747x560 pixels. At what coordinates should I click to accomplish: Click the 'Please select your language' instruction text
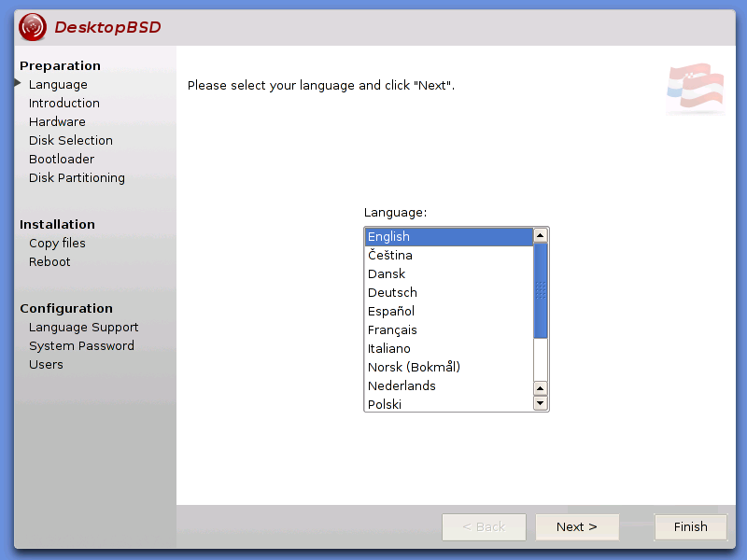coord(321,85)
